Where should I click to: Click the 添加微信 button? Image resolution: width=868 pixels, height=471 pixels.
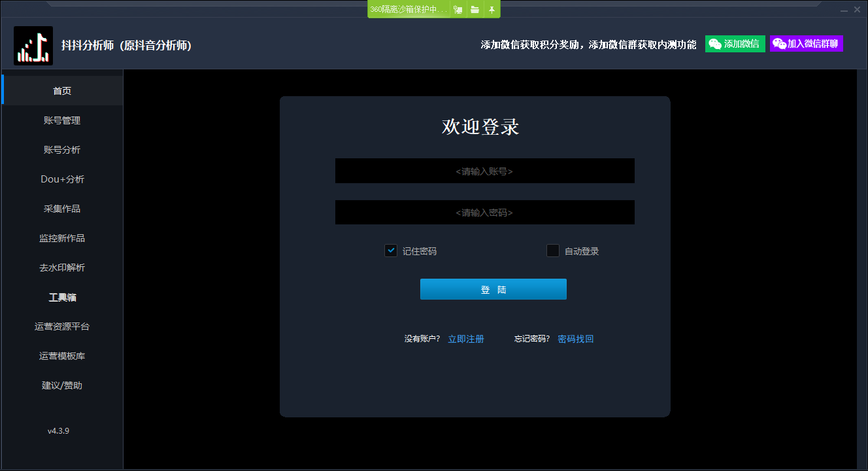click(735, 43)
